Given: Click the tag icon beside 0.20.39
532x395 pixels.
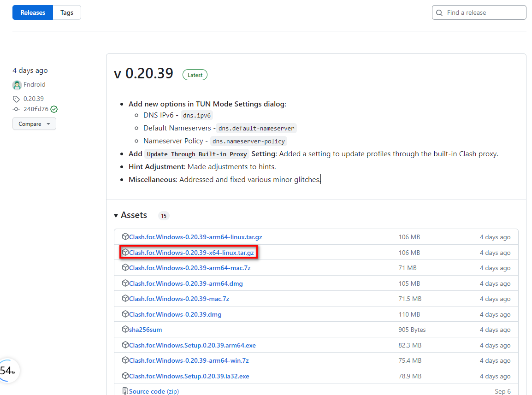Looking at the screenshot, I should tap(16, 99).
